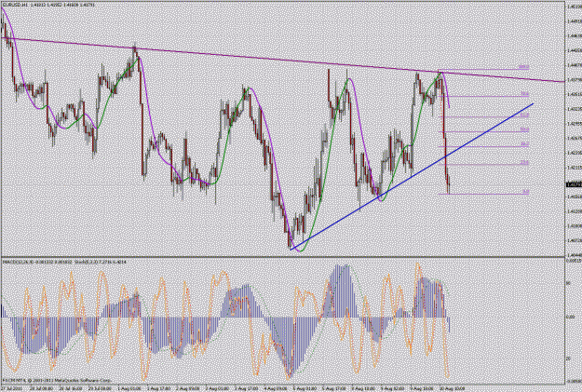Click the 23.6 Fibonacci level label
Viewport: 582px width, 392px height.
(524, 163)
